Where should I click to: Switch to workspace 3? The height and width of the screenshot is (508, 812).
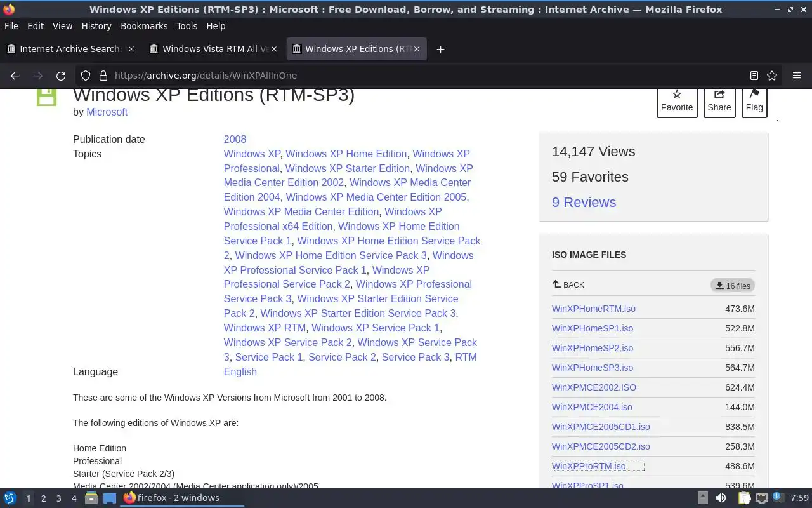tap(58, 498)
